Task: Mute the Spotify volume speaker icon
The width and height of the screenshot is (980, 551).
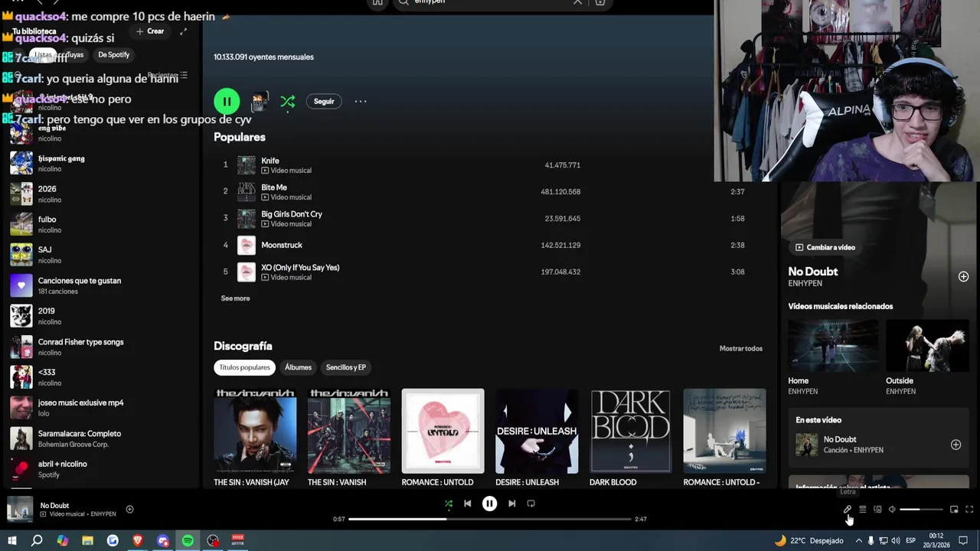Action: pos(892,509)
